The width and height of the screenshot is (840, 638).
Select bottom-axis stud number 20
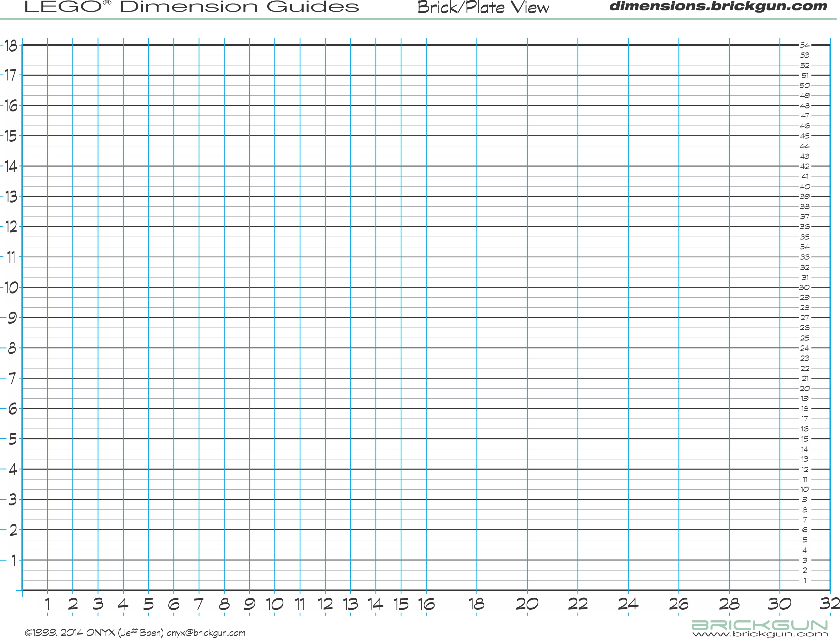pos(527,604)
